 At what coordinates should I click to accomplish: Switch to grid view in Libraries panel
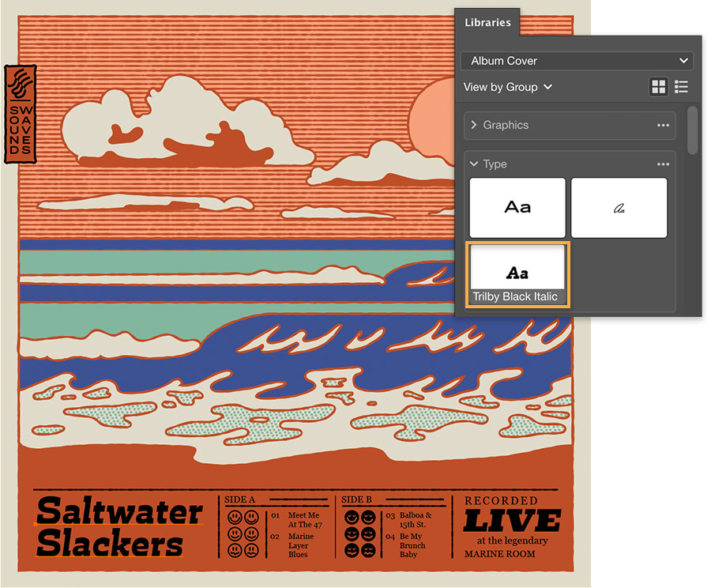pyautogui.click(x=659, y=86)
